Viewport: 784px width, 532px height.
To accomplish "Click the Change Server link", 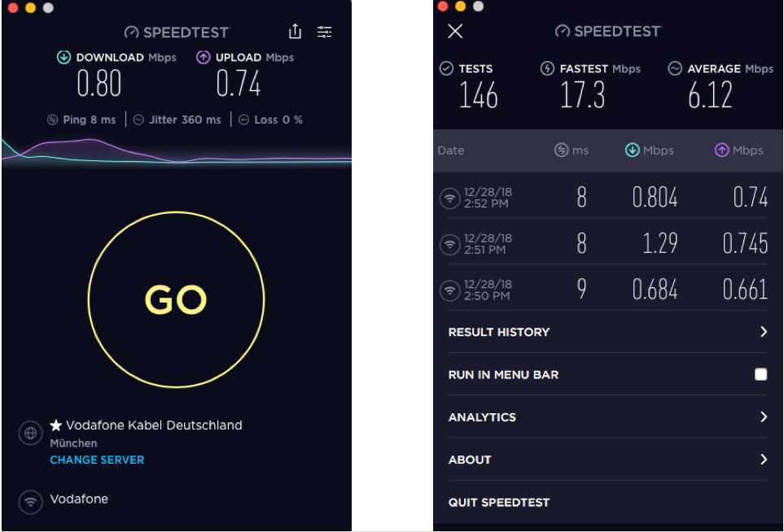I will point(97,460).
